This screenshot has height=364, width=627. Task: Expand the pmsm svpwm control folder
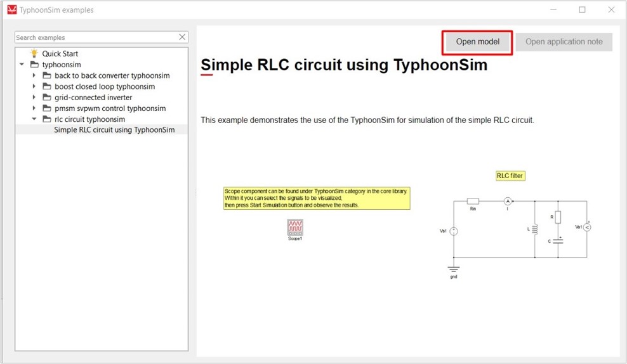(x=34, y=108)
